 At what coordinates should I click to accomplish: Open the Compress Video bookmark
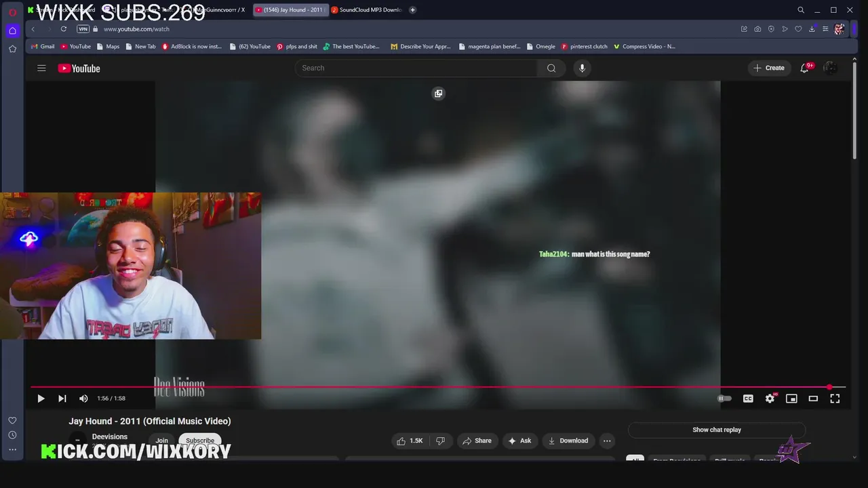[x=644, y=47]
